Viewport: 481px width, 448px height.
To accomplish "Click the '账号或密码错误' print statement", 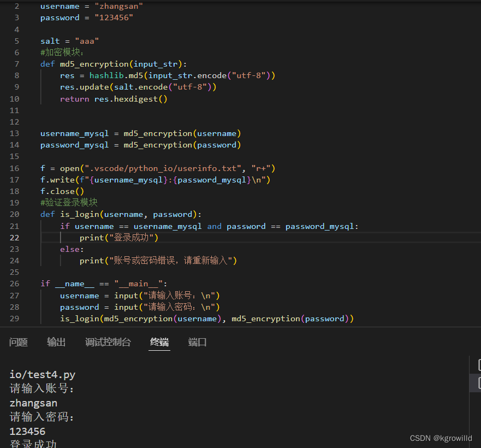I will coord(158,261).
